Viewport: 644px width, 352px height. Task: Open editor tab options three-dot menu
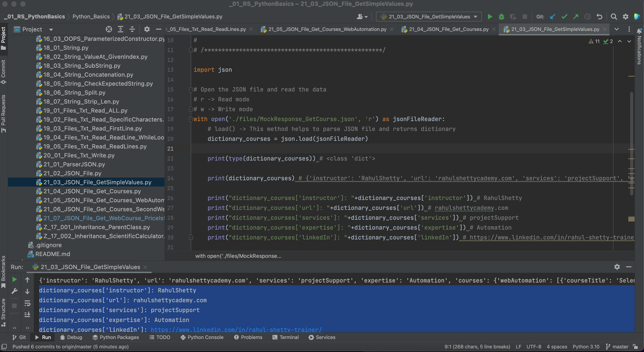click(629, 29)
